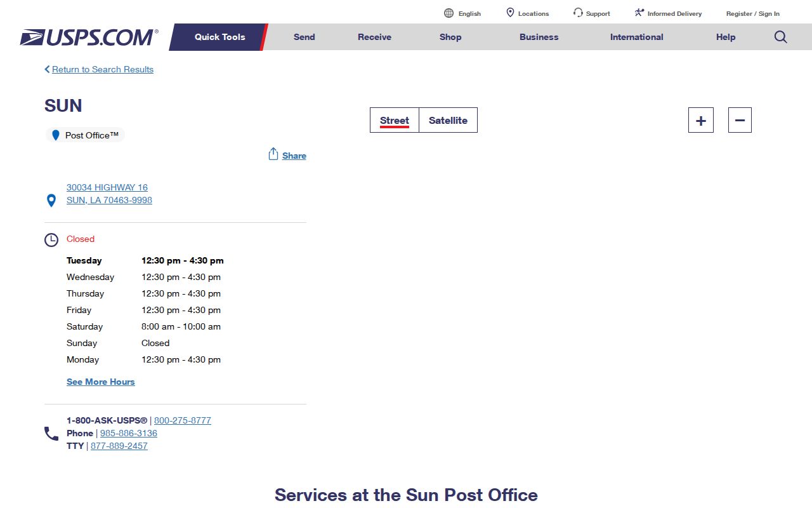Click the USPS.COM logo
Image resolution: width=812 pixels, height=508 pixels.
[89, 37]
